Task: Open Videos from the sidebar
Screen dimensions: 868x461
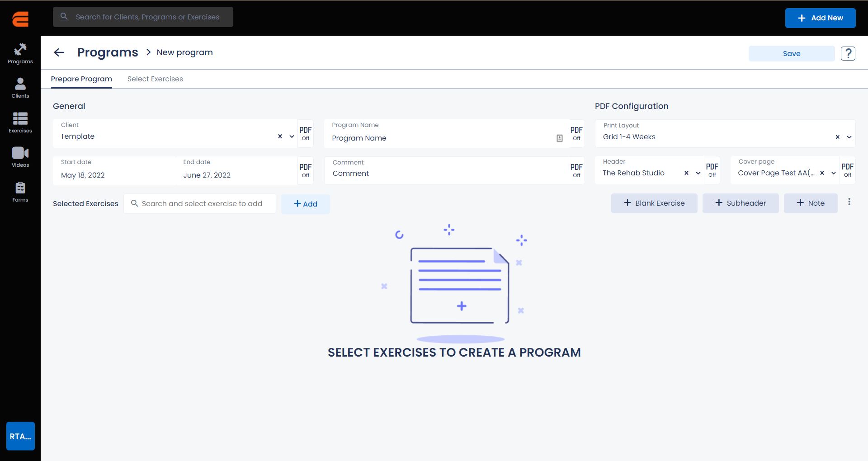Action: [20, 157]
